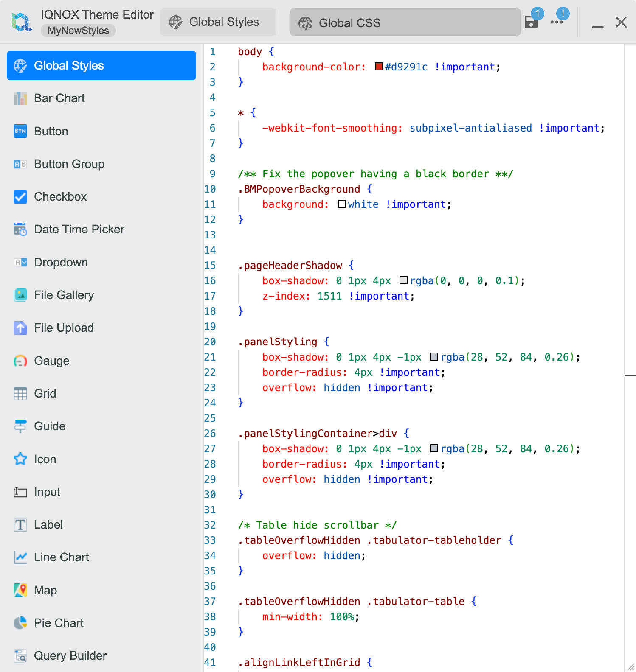Click the Map widget icon

pos(20,590)
